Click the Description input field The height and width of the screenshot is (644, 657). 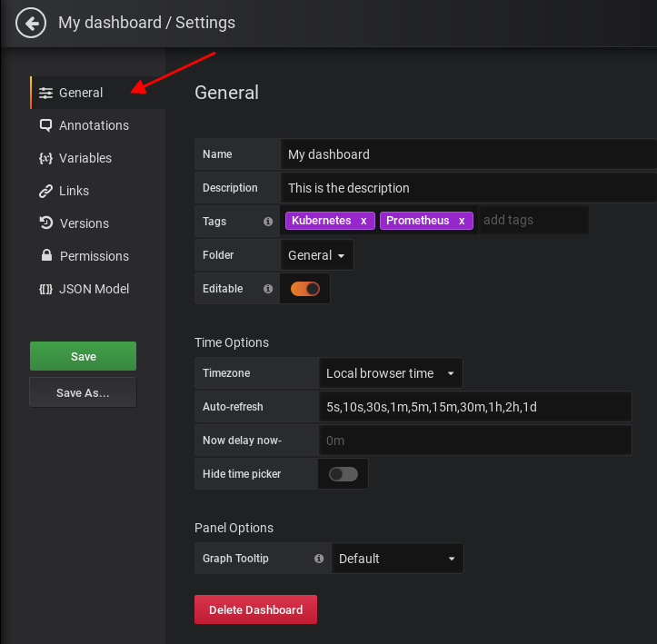point(469,188)
